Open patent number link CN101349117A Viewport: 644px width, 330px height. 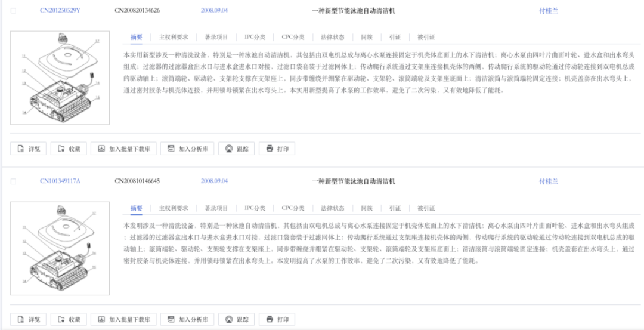click(x=60, y=181)
